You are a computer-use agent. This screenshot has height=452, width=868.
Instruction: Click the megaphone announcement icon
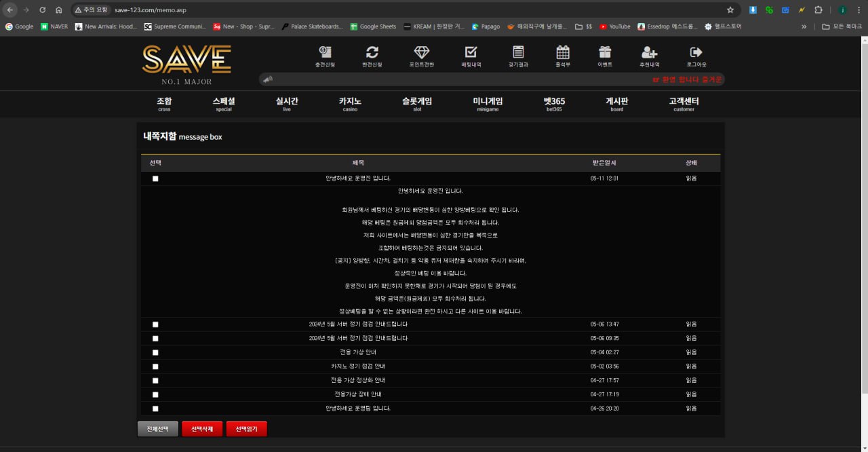pos(268,79)
